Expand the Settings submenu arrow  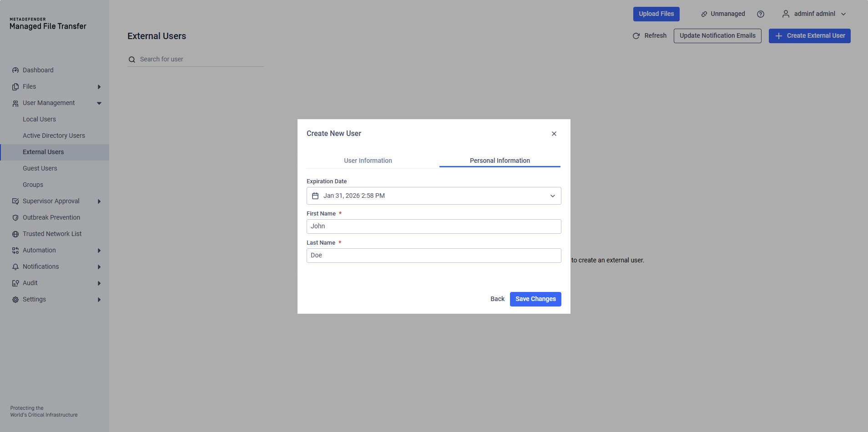click(99, 300)
